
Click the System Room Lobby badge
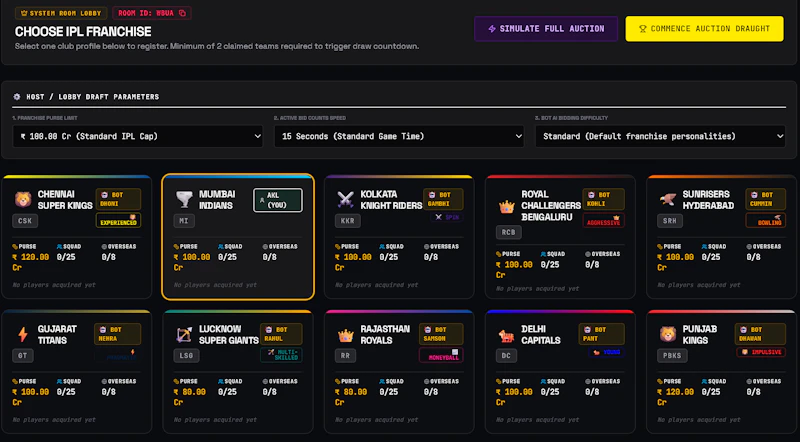(x=61, y=13)
